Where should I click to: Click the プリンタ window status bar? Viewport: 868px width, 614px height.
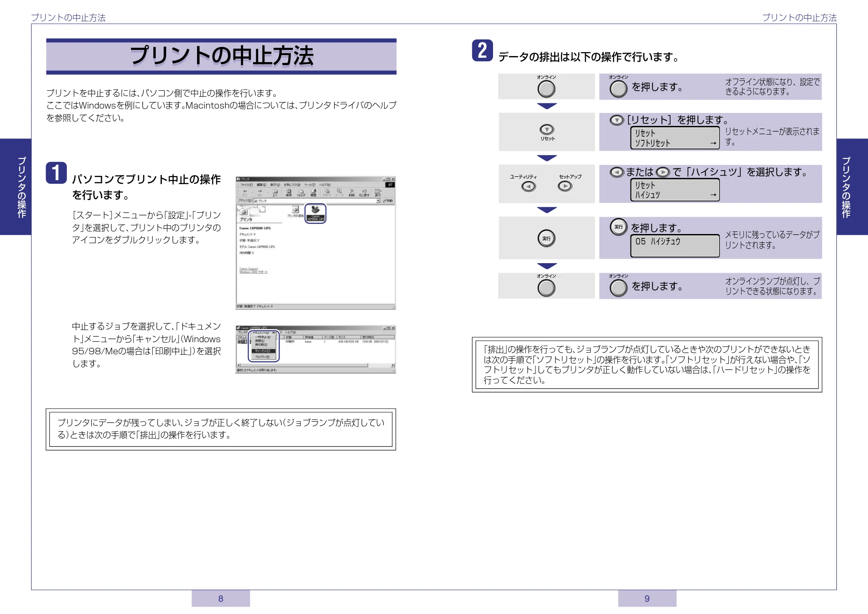(x=316, y=307)
